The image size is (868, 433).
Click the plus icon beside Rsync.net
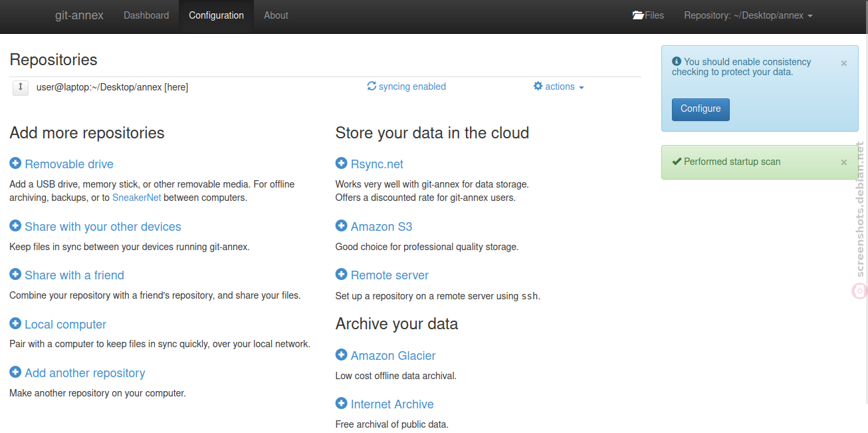coord(342,164)
